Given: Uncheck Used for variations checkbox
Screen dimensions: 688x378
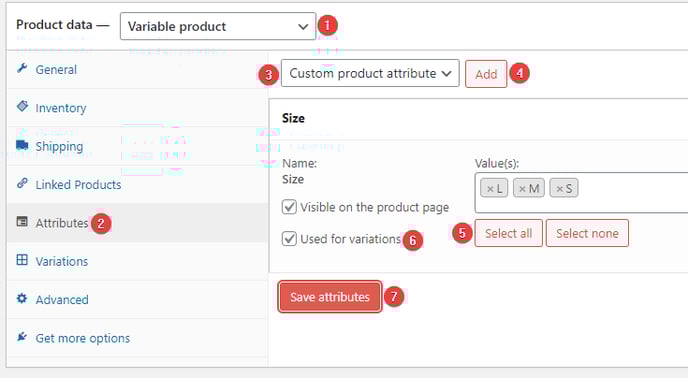Looking at the screenshot, I should [289, 239].
